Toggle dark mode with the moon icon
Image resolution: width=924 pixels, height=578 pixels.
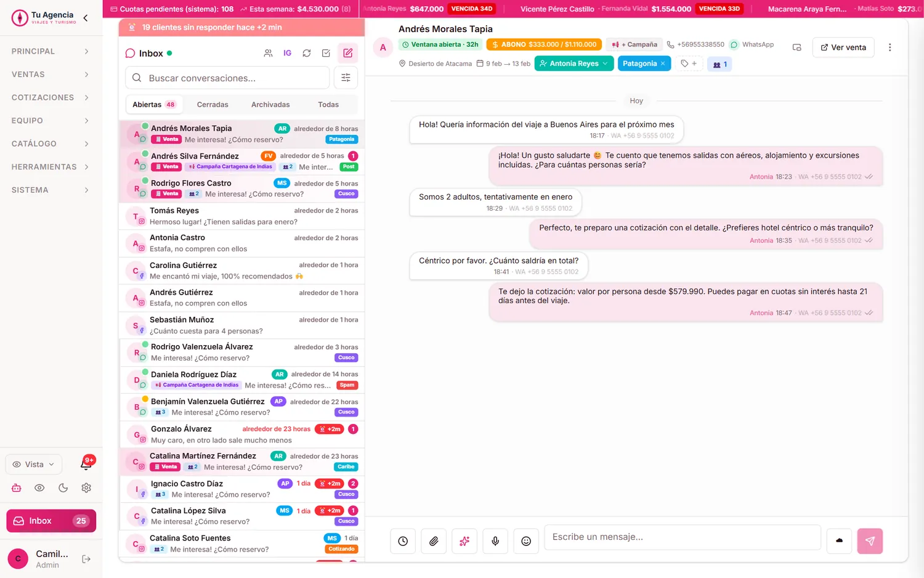pos(63,487)
